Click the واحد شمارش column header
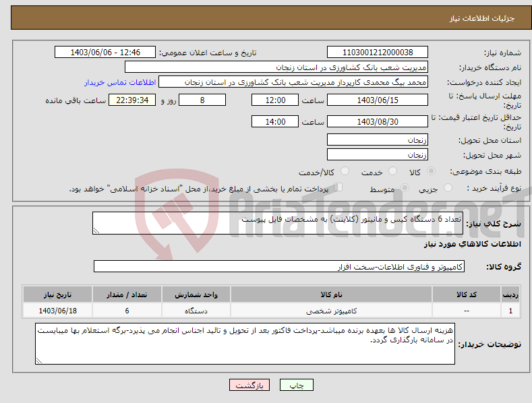This screenshot has height=403, width=532. tap(196, 294)
